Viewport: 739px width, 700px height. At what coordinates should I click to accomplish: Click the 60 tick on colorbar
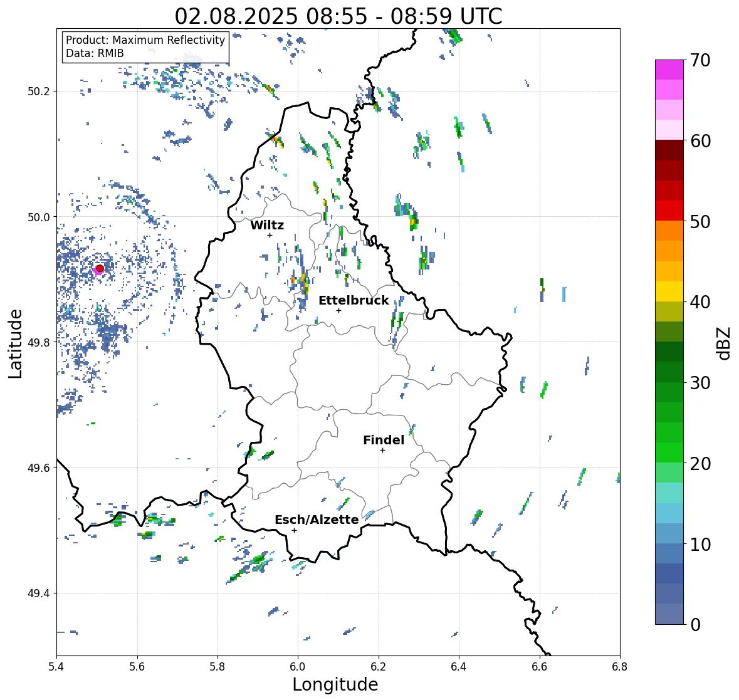pyautogui.click(x=700, y=141)
